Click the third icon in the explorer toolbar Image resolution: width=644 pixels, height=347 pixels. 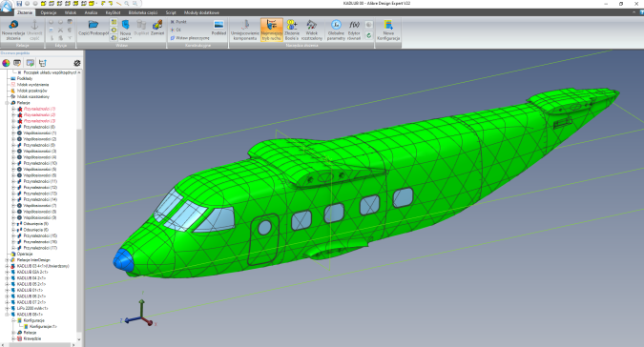coord(30,63)
